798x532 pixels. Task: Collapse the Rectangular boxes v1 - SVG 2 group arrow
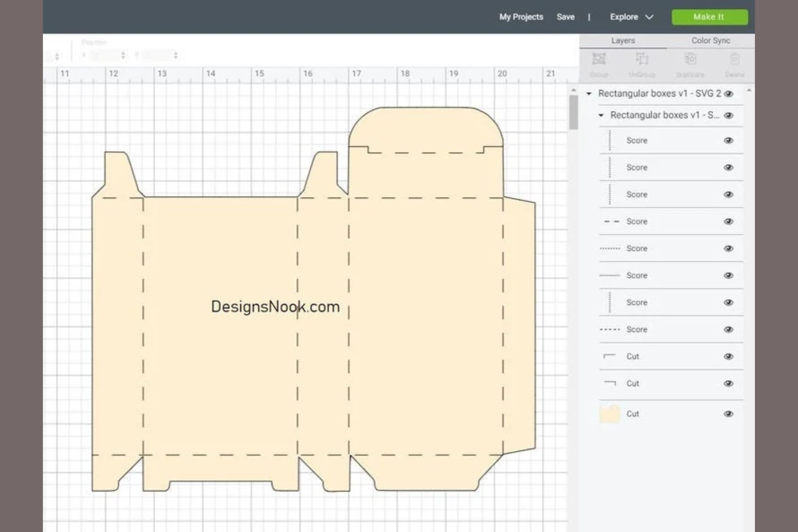pos(589,94)
